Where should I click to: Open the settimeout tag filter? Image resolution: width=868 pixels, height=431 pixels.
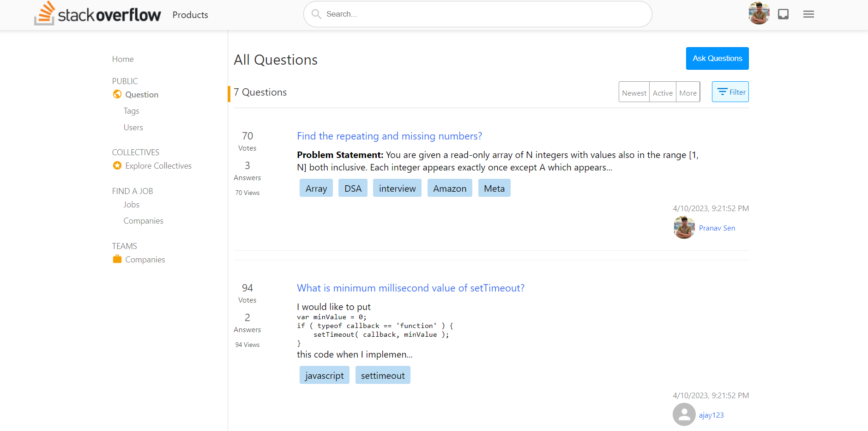tap(383, 375)
